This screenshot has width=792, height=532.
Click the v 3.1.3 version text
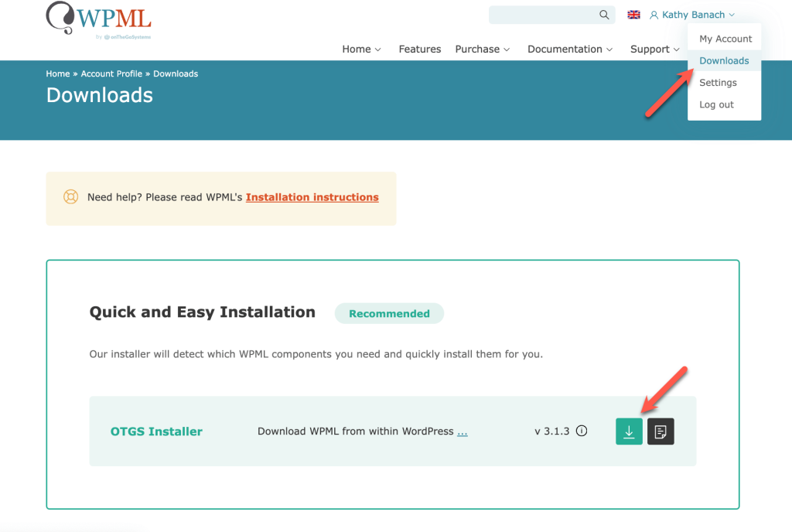coord(551,431)
